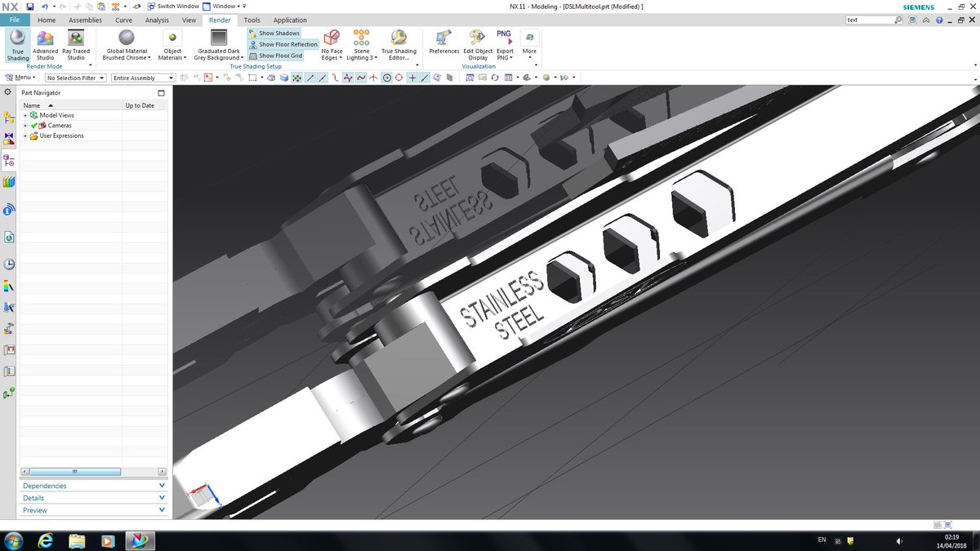980x551 pixels.
Task: Click the Undo arrow icon
Action: (x=43, y=7)
